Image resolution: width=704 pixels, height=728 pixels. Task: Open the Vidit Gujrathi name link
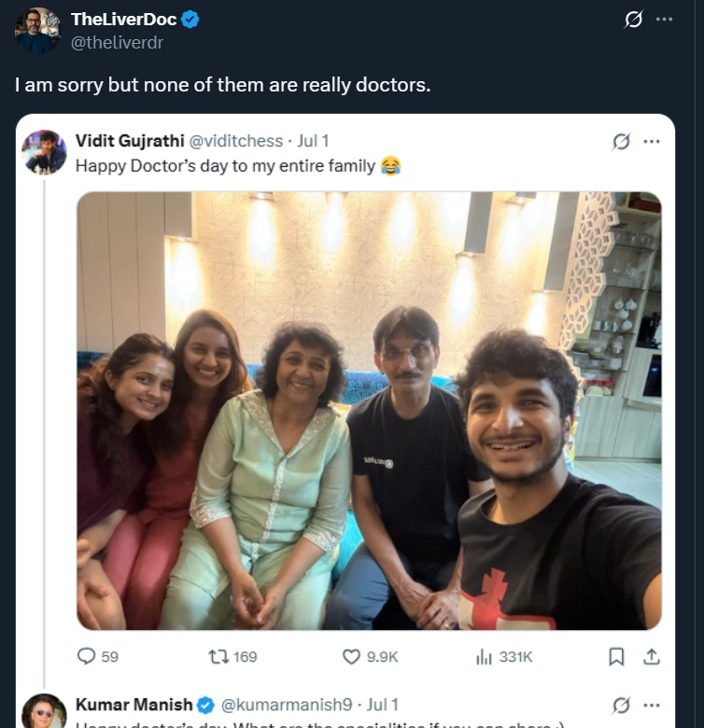coord(129,141)
